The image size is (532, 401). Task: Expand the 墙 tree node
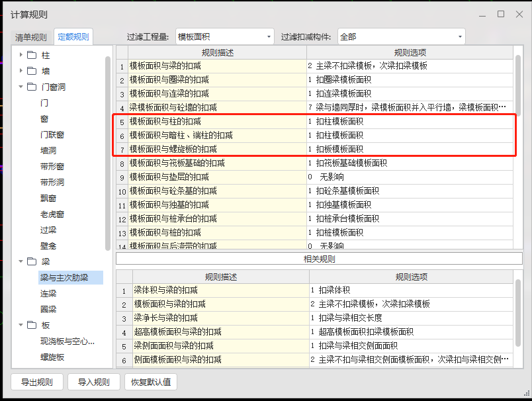click(x=21, y=71)
